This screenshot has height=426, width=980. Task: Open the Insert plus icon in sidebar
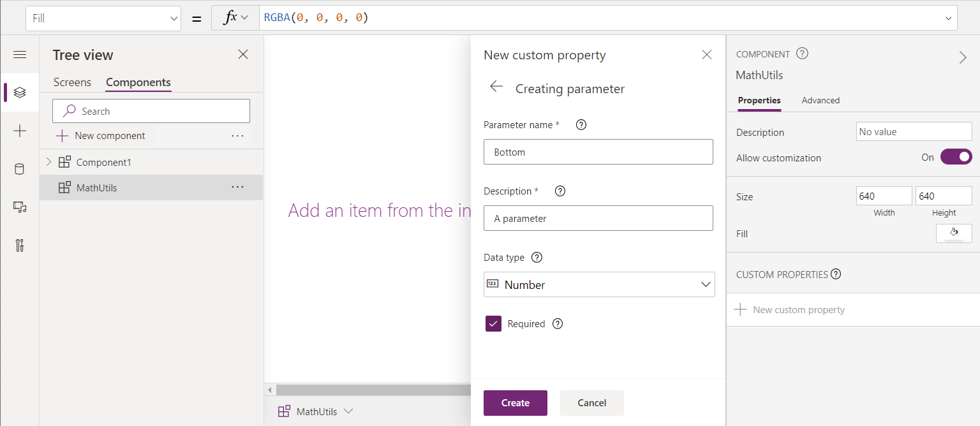[x=20, y=131]
